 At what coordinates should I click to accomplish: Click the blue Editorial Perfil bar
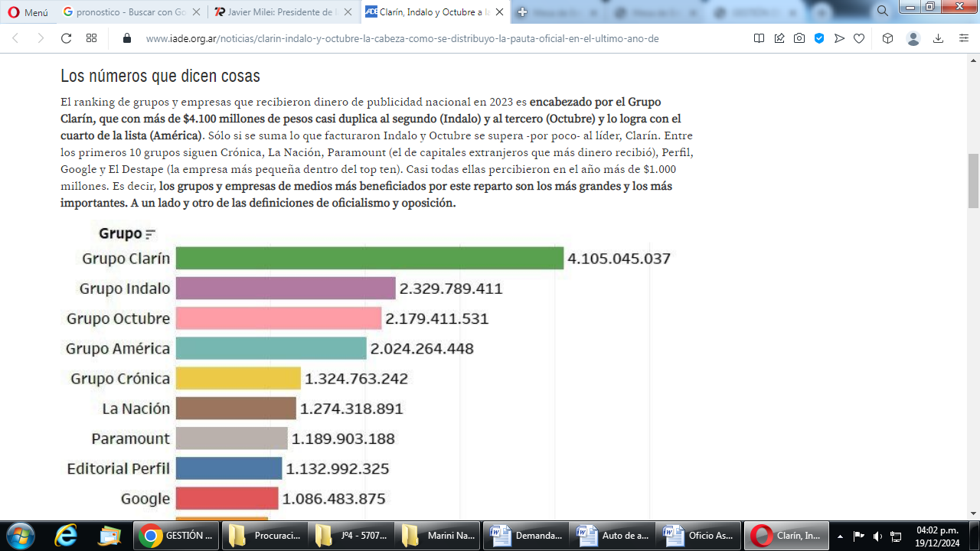coord(229,468)
